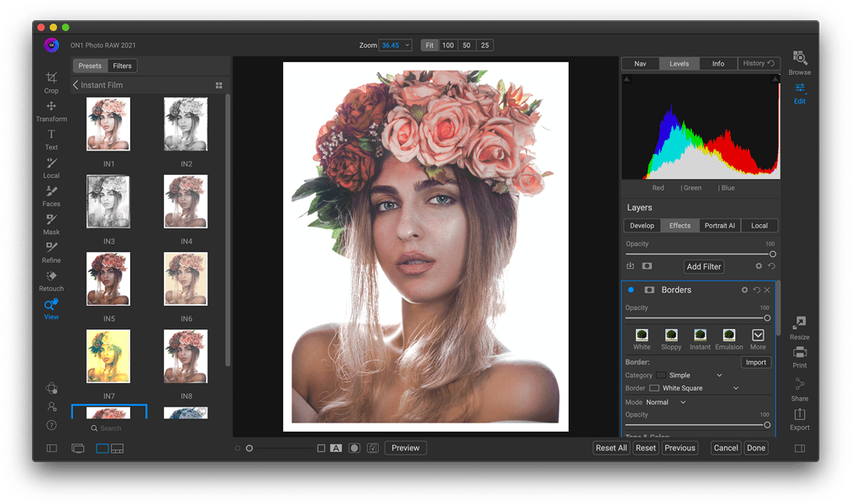Open the Mode Normal dropdown
851x504 pixels.
pyautogui.click(x=665, y=402)
